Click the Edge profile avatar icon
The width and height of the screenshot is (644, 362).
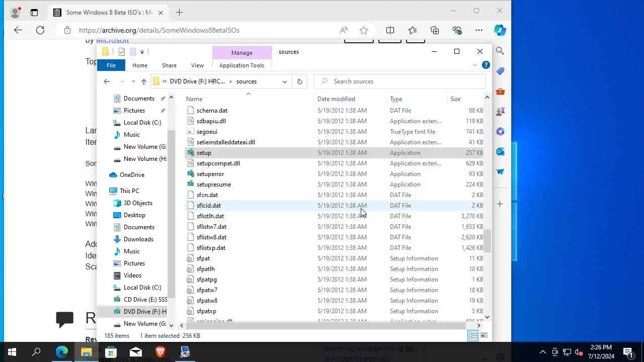point(16,12)
